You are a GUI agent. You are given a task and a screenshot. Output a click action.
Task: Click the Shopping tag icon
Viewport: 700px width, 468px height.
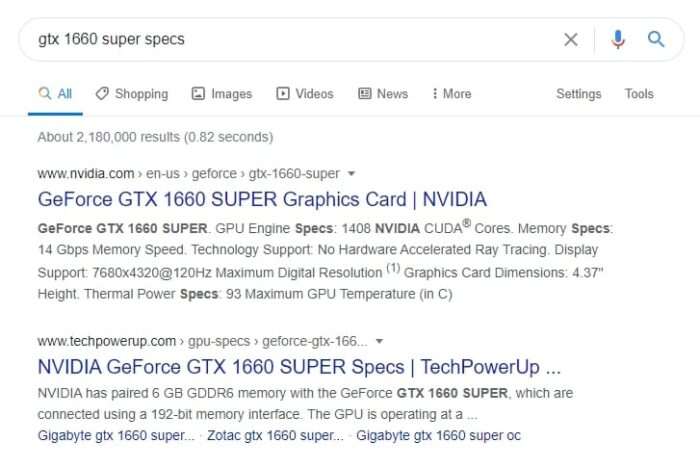[x=102, y=93]
